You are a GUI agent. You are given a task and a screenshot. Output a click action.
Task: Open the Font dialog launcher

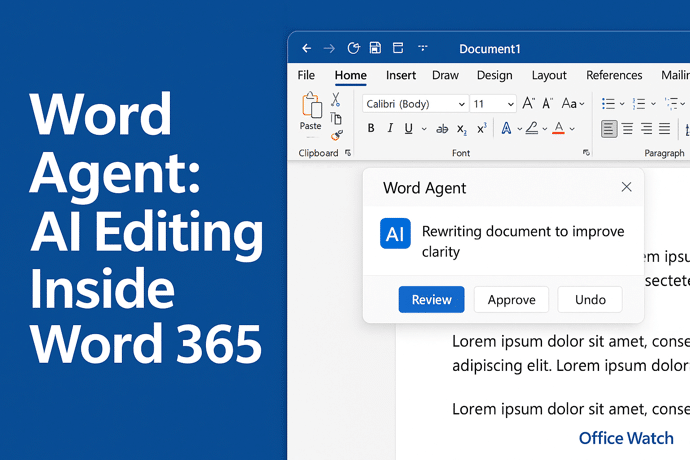[x=586, y=153]
